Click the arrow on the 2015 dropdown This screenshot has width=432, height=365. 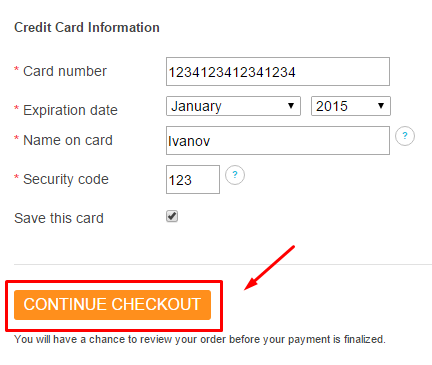pyautogui.click(x=381, y=106)
